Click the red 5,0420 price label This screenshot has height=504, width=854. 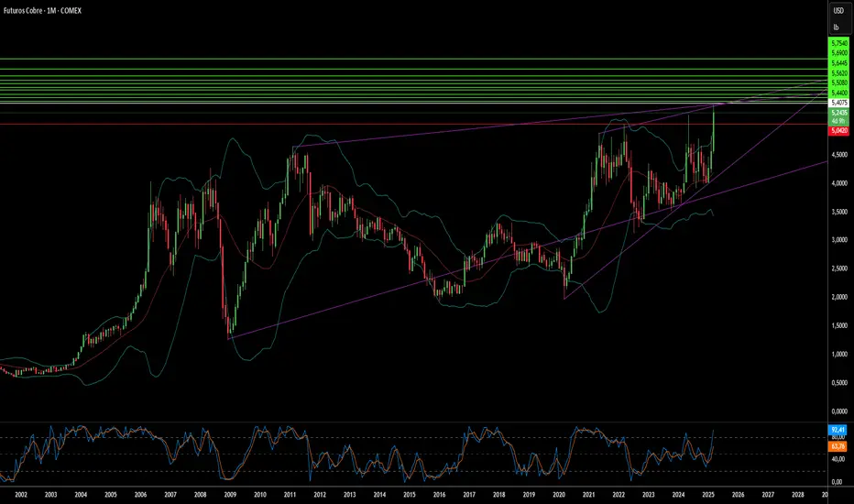point(838,131)
